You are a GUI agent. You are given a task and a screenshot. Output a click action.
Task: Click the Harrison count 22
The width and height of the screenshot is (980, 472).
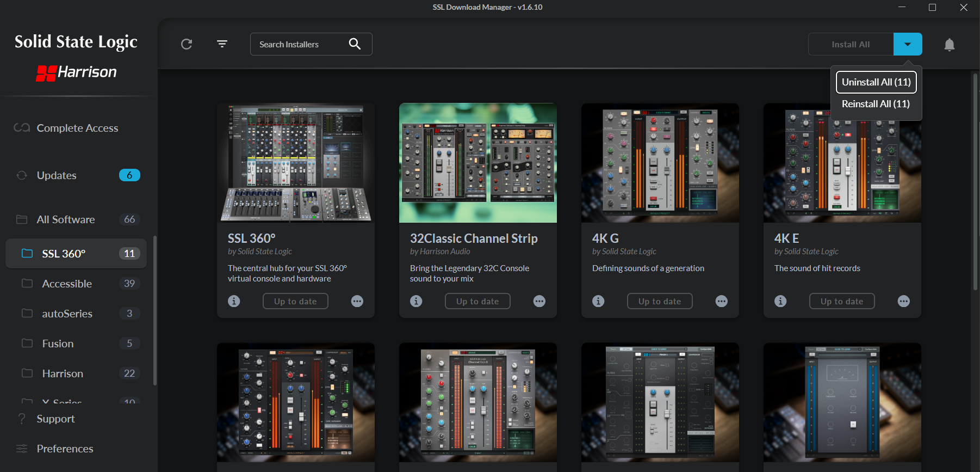pyautogui.click(x=129, y=373)
